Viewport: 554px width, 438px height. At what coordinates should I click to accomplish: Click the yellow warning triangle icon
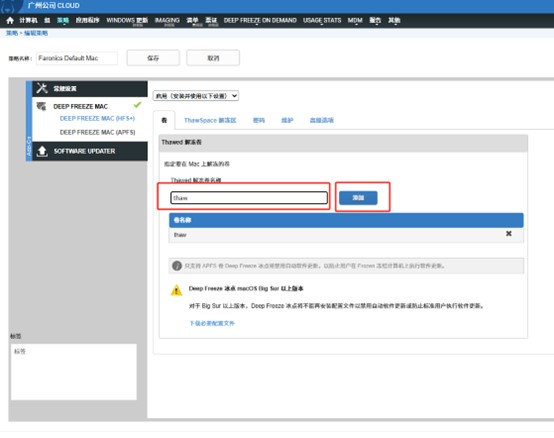pos(176,290)
